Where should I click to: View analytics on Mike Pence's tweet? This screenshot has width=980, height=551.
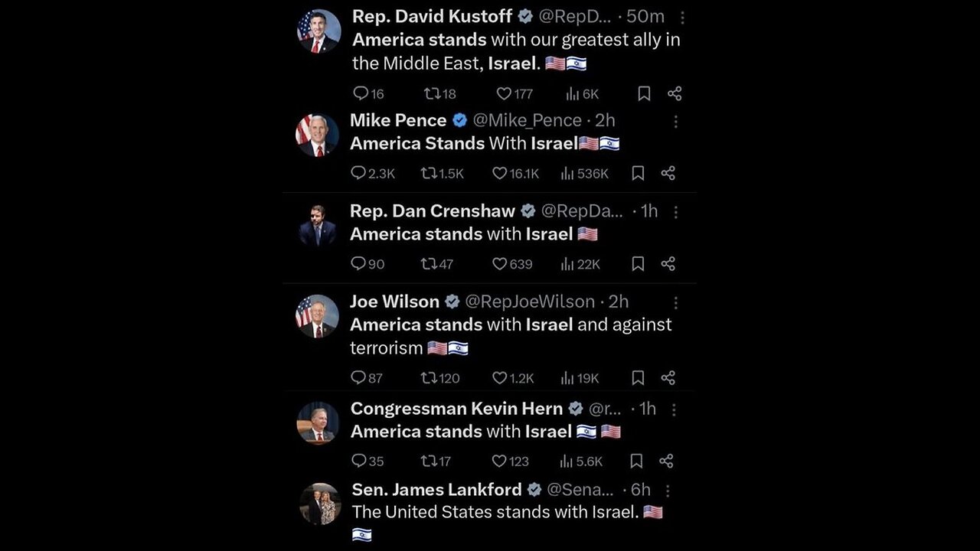click(x=567, y=174)
